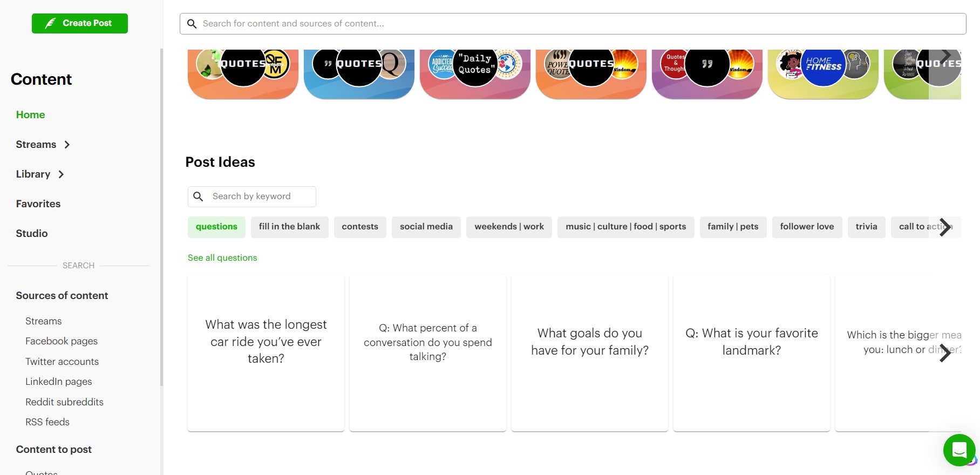Select the contests category tag
The image size is (980, 475).
click(x=360, y=227)
